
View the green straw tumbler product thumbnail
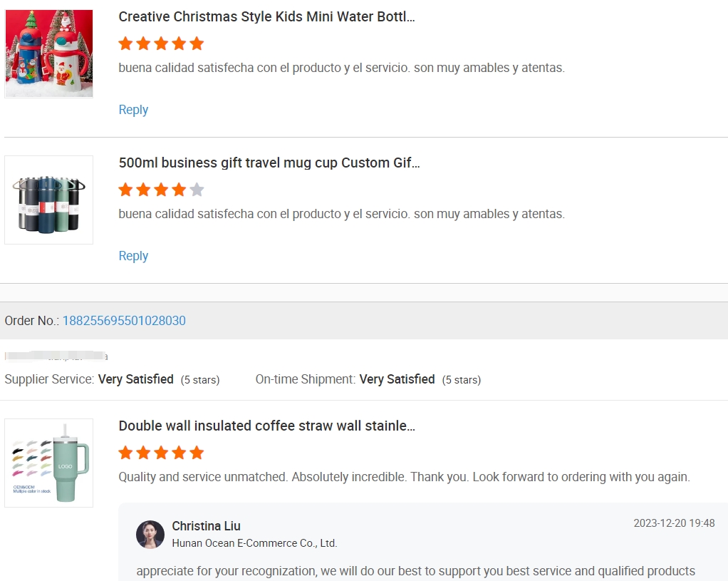point(49,463)
